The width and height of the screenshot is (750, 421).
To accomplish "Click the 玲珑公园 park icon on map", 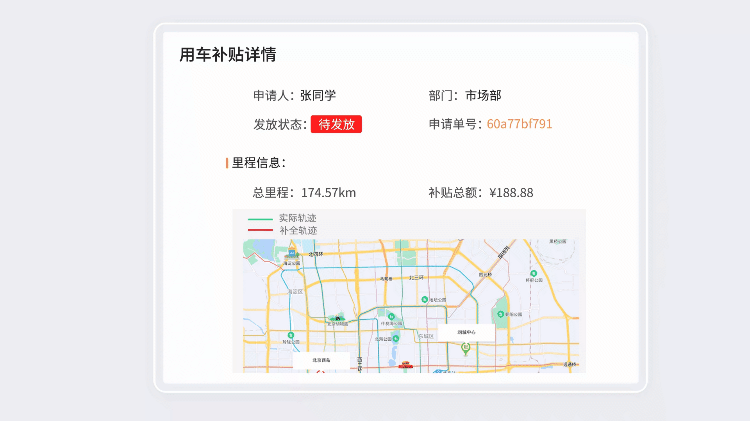I will point(290,336).
